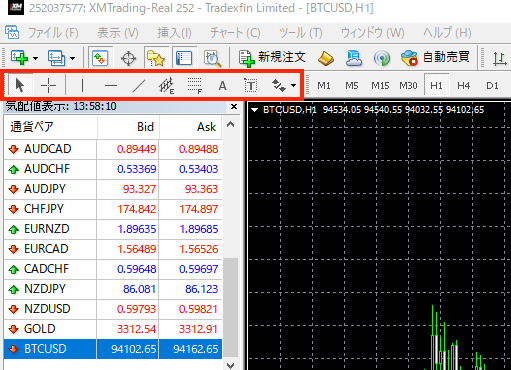Open the New Chart dropdown arrow
The width and height of the screenshot is (511, 370).
pos(35,58)
